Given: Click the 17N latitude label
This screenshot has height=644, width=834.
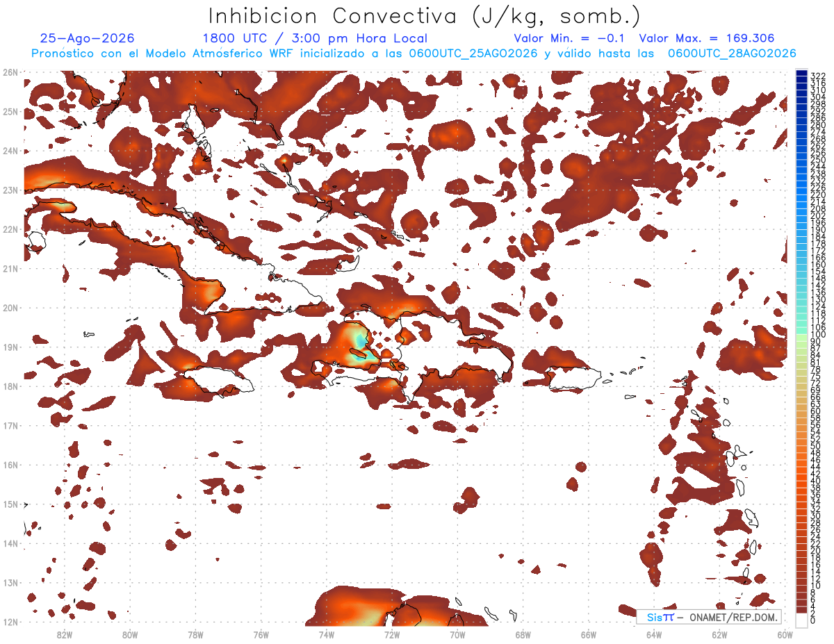Looking at the screenshot, I should coord(10,426).
